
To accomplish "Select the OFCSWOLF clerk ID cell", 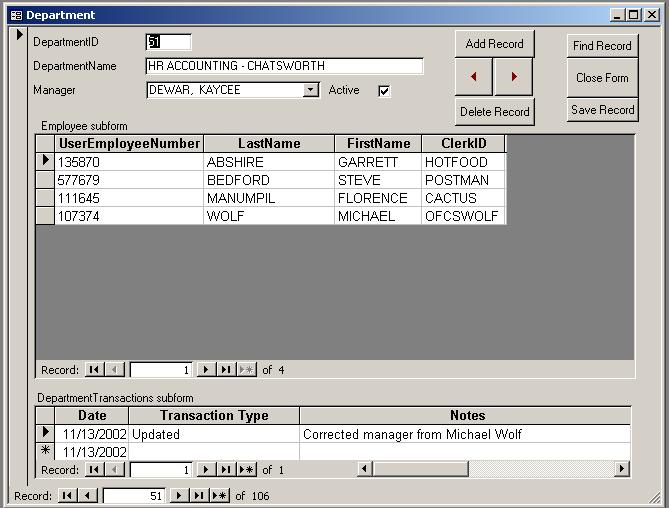I will click(463, 216).
